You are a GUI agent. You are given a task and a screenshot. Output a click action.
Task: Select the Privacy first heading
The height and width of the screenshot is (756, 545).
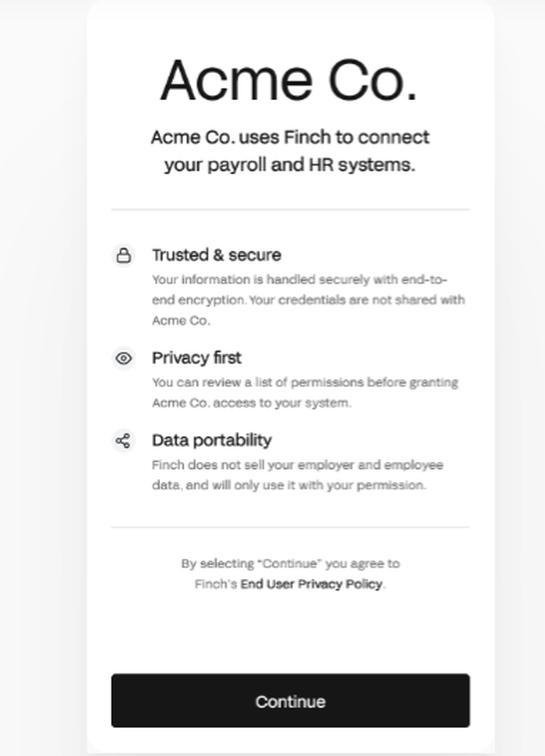196,358
